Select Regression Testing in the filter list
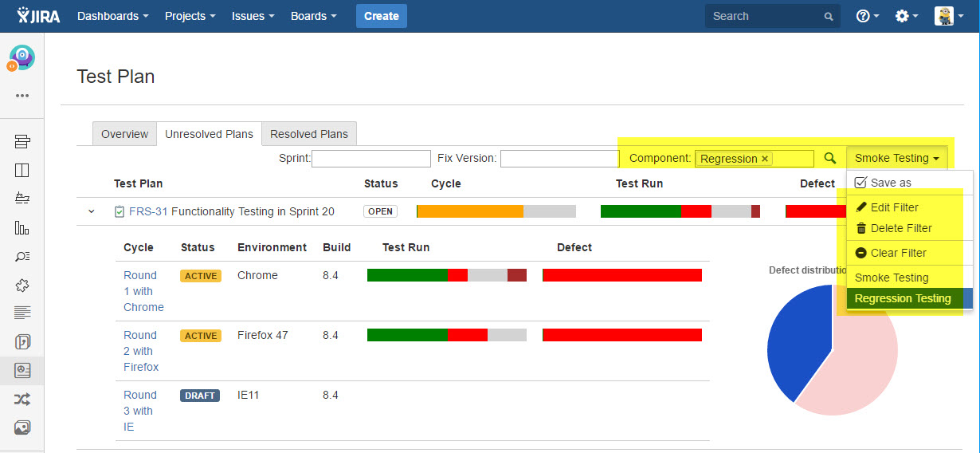 coord(903,298)
